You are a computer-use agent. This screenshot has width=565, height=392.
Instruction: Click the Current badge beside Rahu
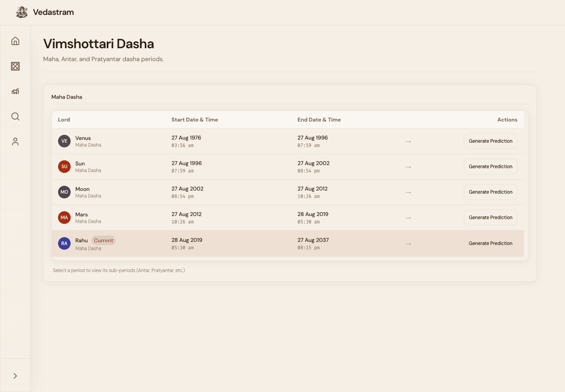point(104,240)
